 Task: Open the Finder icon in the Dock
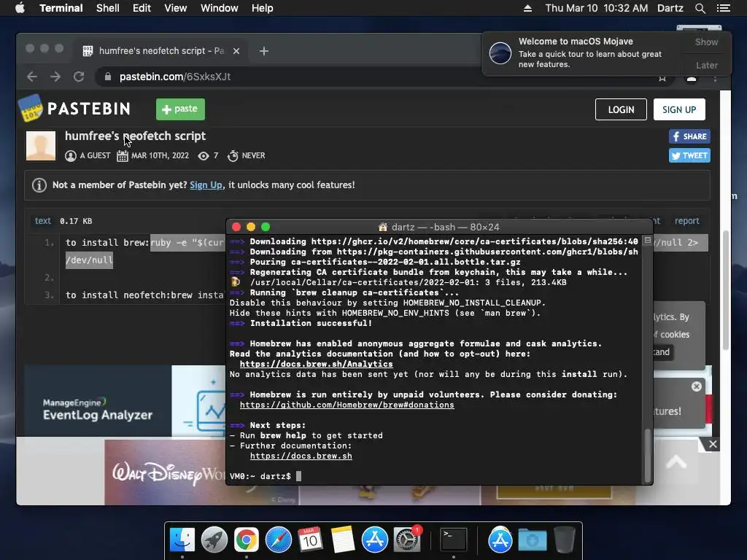click(182, 540)
